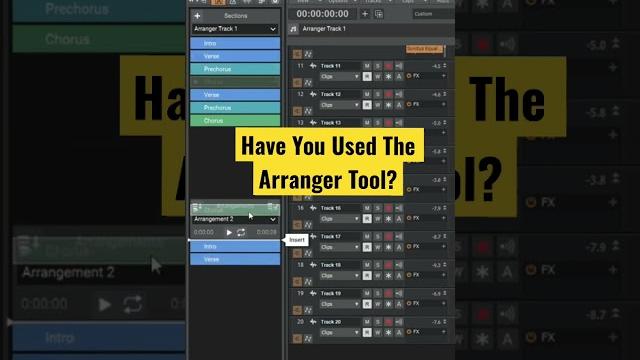Add a new section with the plus icon
Image resolution: width=640 pixels, height=360 pixels.
tap(198, 16)
